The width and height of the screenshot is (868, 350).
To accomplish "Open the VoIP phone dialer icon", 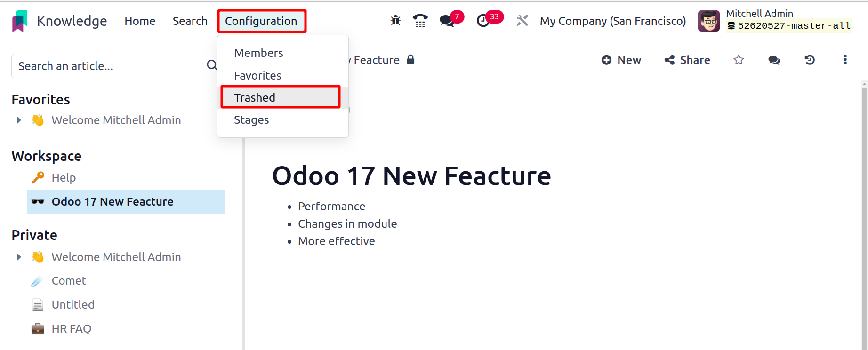I will tap(420, 21).
